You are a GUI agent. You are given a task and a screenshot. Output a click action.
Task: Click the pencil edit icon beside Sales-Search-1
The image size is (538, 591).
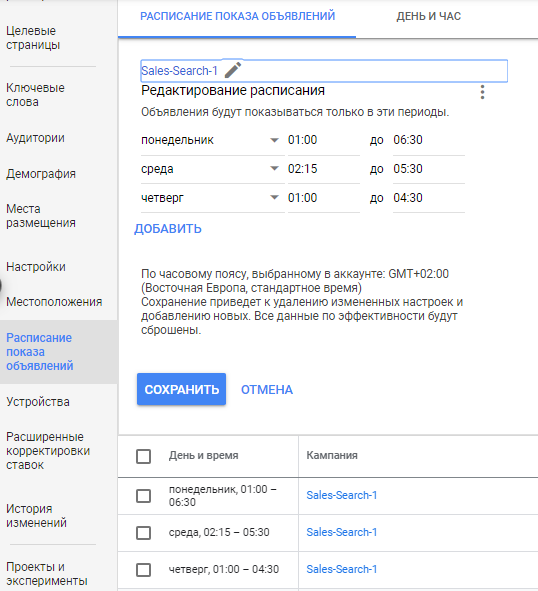[233, 70]
